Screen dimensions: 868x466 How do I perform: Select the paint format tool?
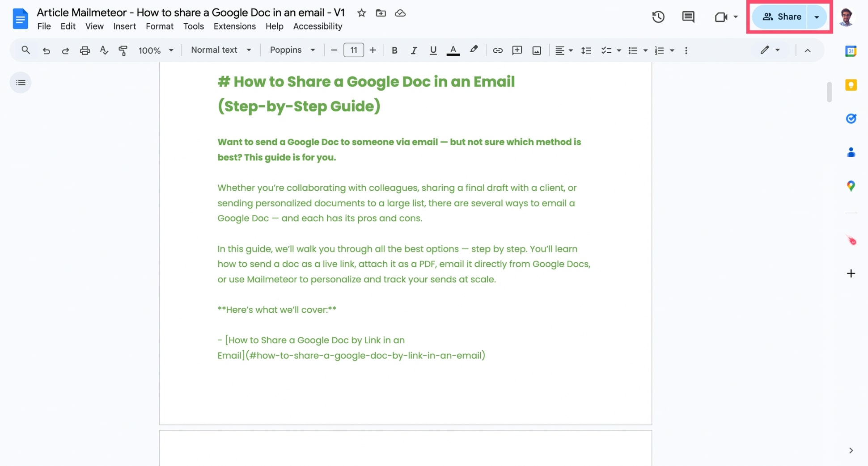tap(123, 50)
